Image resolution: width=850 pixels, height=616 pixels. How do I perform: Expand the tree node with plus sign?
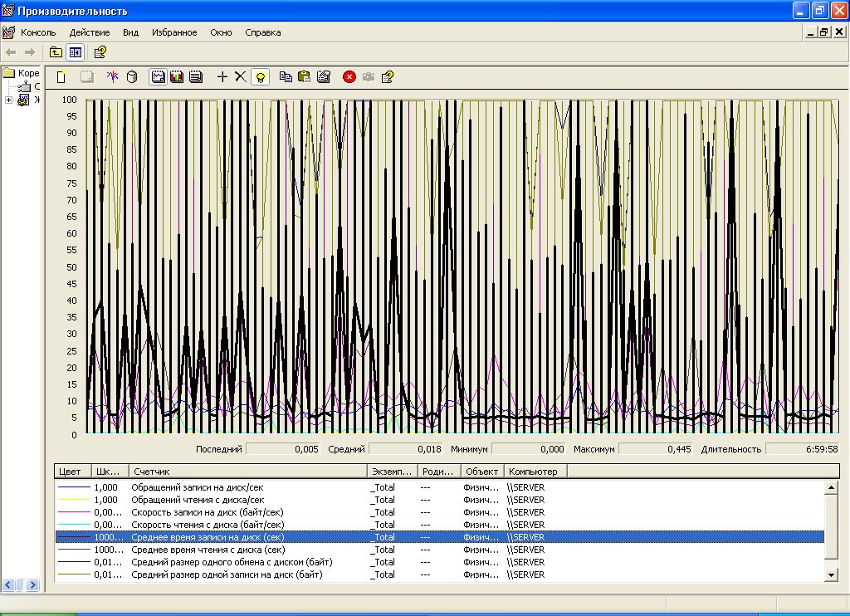9,100
